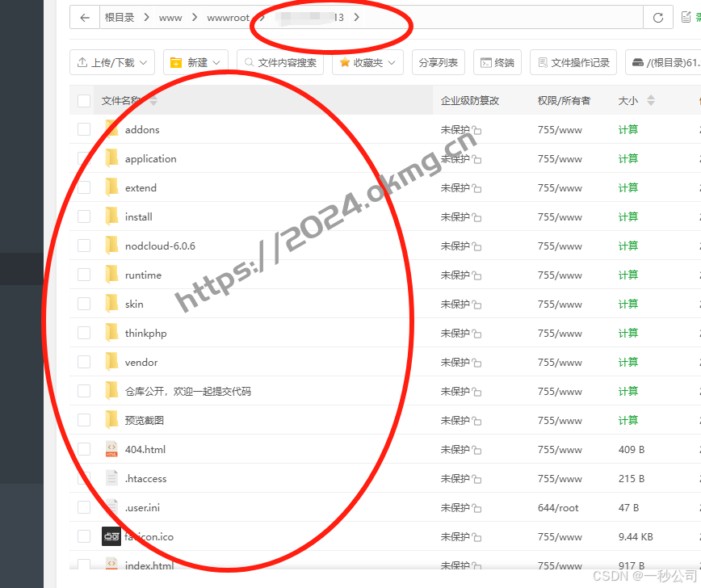The height and width of the screenshot is (588, 701).
Task: View the 文件操作记录 file operation log
Action: point(576,62)
